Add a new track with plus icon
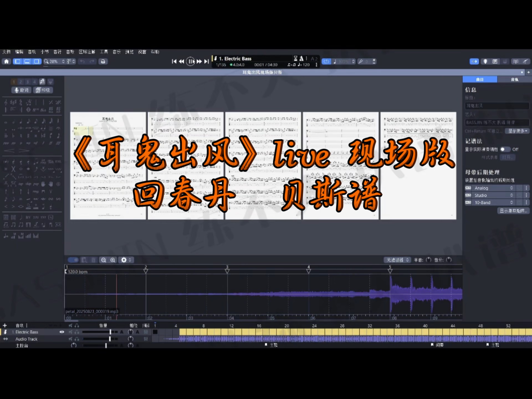532x399 pixels. click(x=5, y=325)
